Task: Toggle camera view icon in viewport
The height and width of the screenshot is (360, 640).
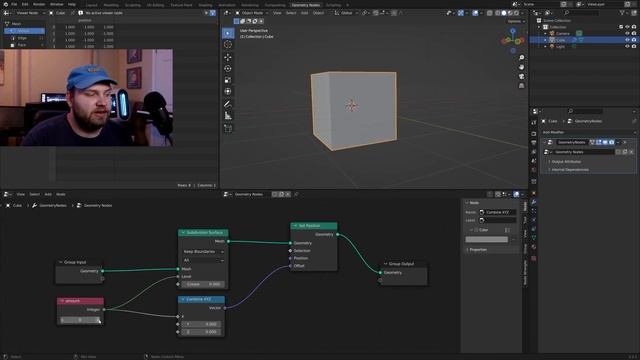Action: coord(521,76)
